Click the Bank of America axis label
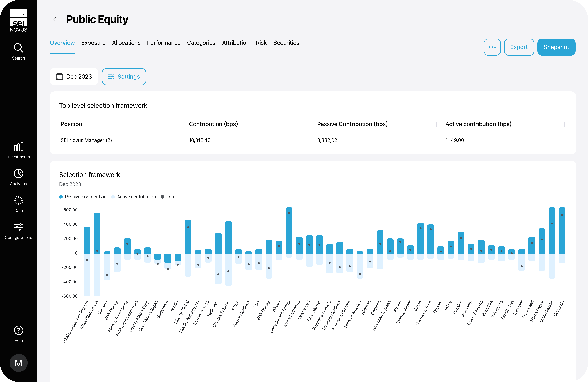The width and height of the screenshot is (588, 382). (353, 314)
